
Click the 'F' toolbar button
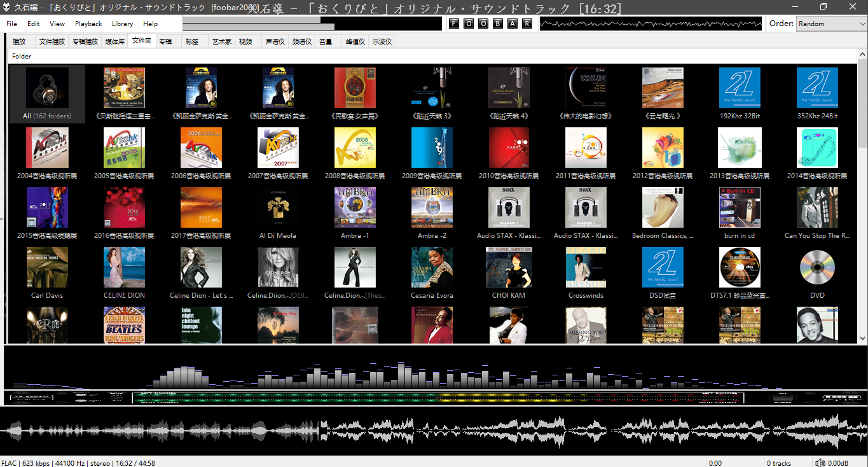coord(454,24)
